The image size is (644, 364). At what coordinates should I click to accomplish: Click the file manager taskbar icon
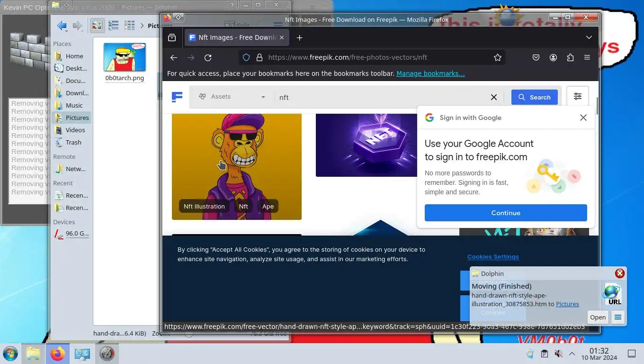pos(33,354)
